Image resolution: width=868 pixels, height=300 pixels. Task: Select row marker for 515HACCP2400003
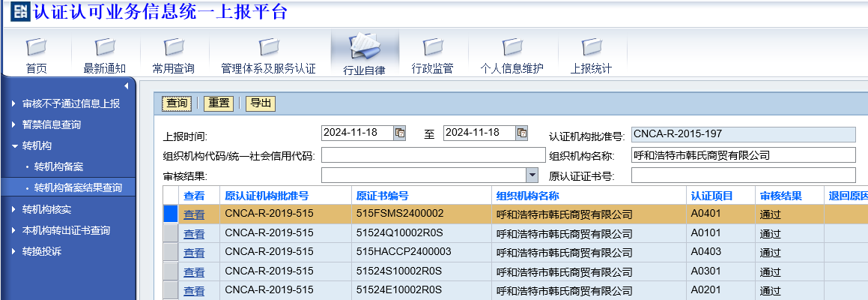(x=171, y=252)
